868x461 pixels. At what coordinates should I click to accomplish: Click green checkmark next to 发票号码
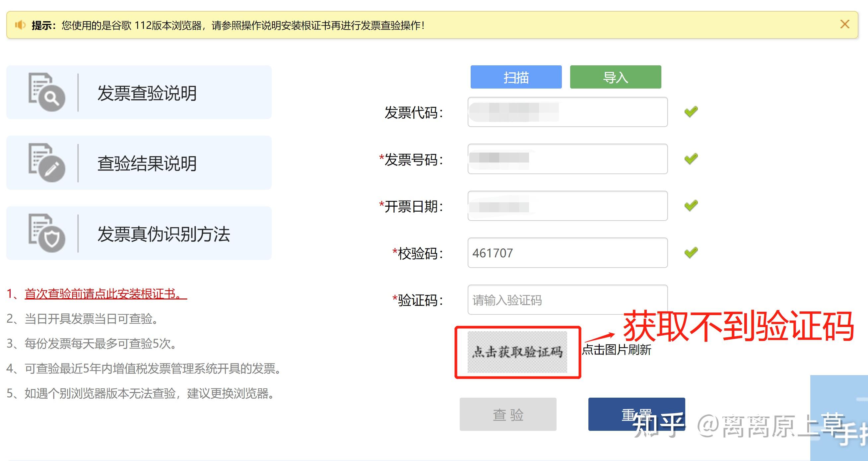[691, 159]
